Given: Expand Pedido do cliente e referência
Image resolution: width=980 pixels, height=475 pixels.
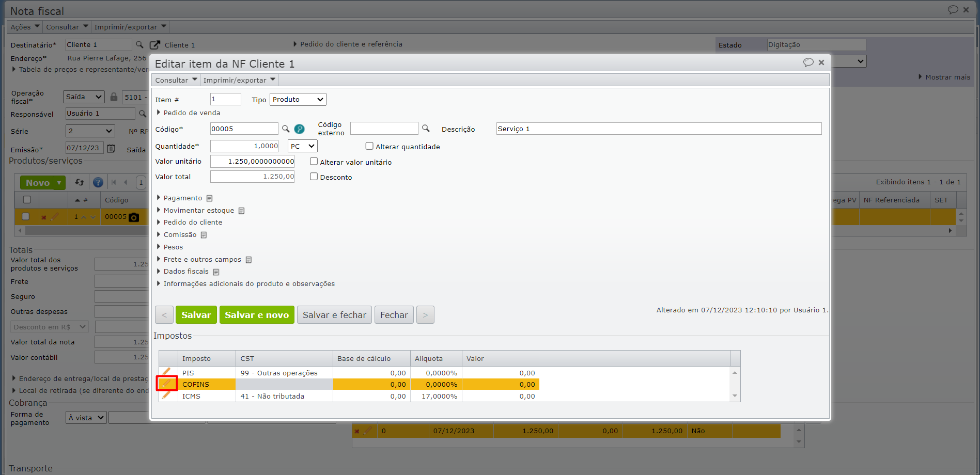Looking at the screenshot, I should [348, 44].
